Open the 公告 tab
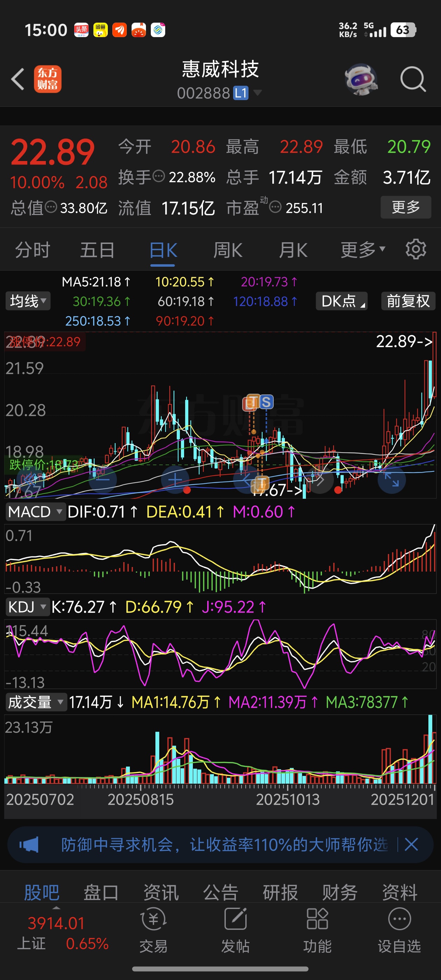This screenshot has height=980, width=441. pos(221,892)
